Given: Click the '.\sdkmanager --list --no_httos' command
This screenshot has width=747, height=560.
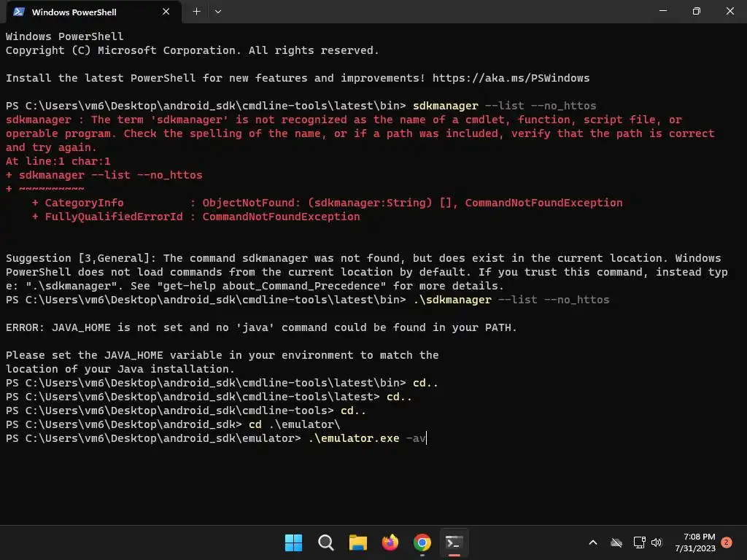Looking at the screenshot, I should click(x=511, y=300).
